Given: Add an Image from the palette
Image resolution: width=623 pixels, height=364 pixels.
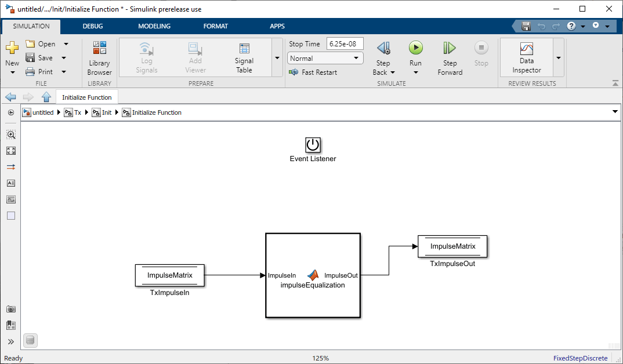Looking at the screenshot, I should [x=11, y=199].
